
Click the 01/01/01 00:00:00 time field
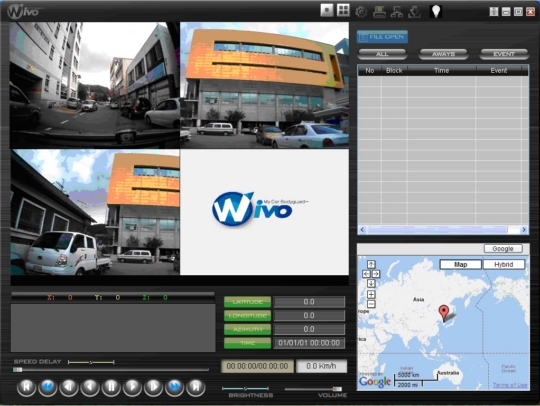[x=309, y=343]
